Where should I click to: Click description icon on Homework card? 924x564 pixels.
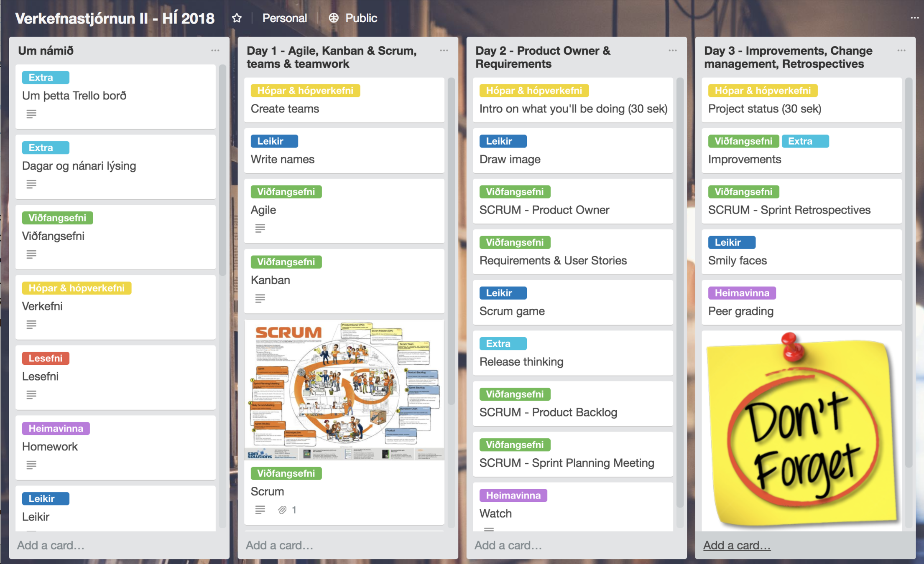[31, 465]
